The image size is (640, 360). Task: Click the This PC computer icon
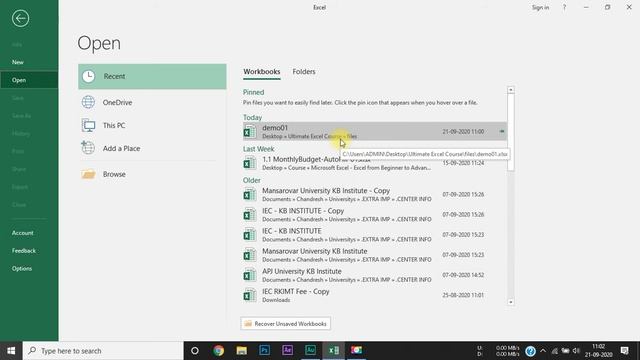(88, 125)
